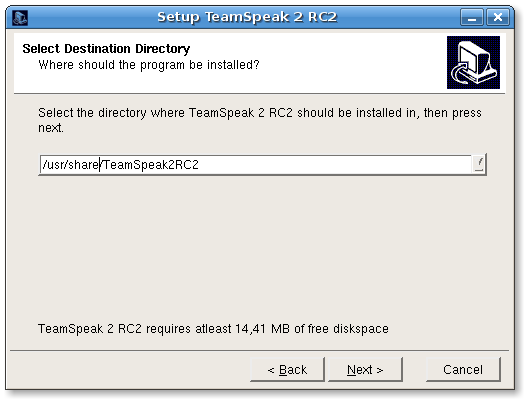Open the directory browse button beside the path field
Image resolution: width=524 pixels, height=399 pixels.
[x=479, y=164]
